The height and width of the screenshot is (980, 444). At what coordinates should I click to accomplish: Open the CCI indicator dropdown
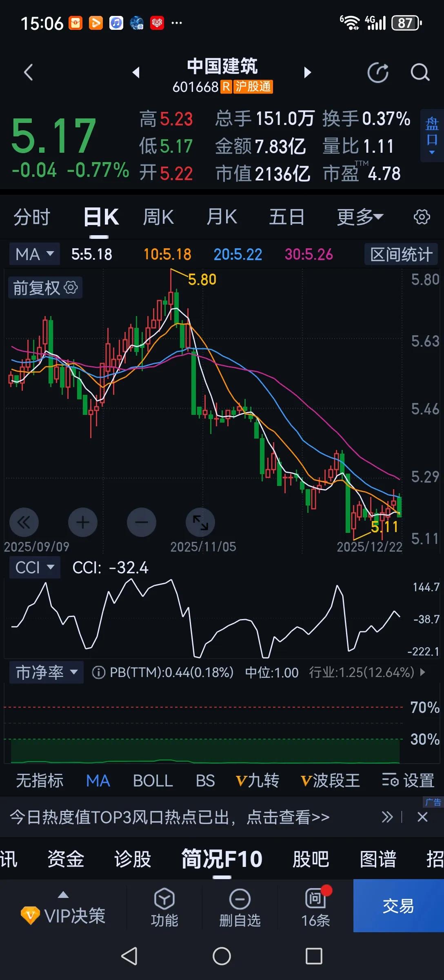tap(35, 567)
